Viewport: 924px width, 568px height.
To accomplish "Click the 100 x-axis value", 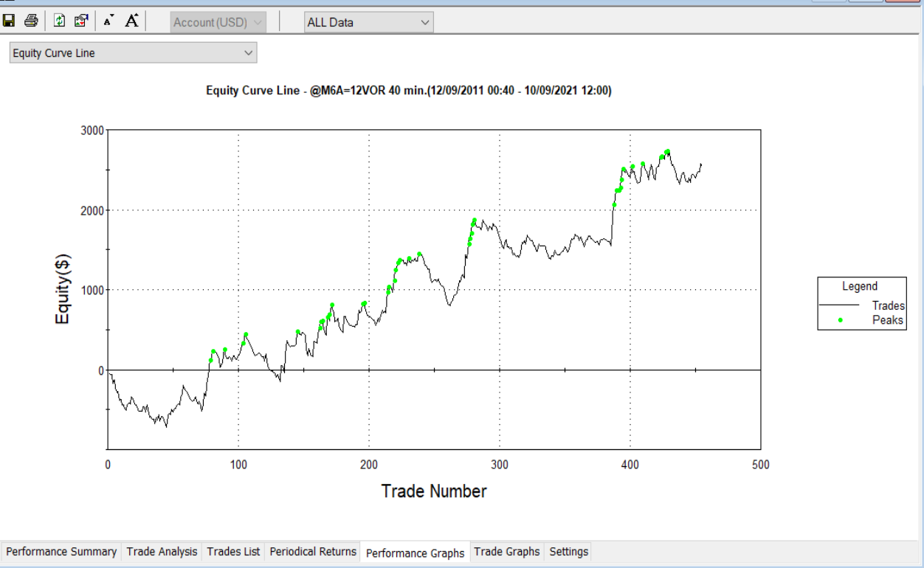I will point(238,465).
